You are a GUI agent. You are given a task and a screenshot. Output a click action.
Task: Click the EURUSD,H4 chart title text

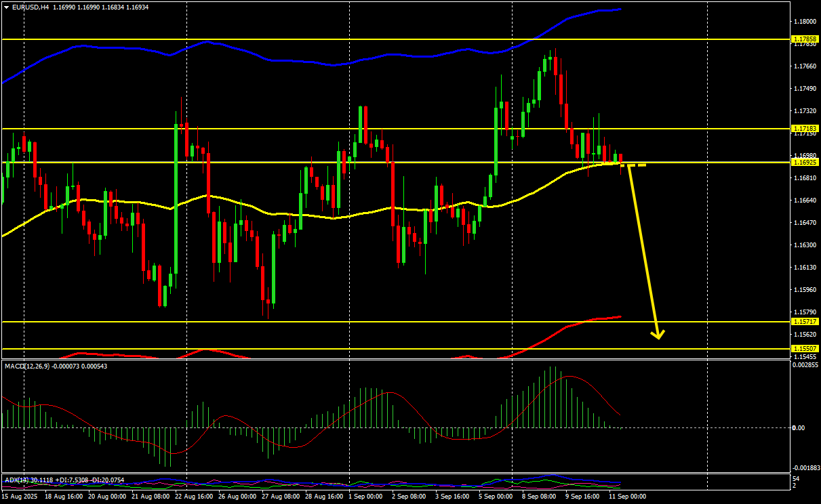(30, 7)
